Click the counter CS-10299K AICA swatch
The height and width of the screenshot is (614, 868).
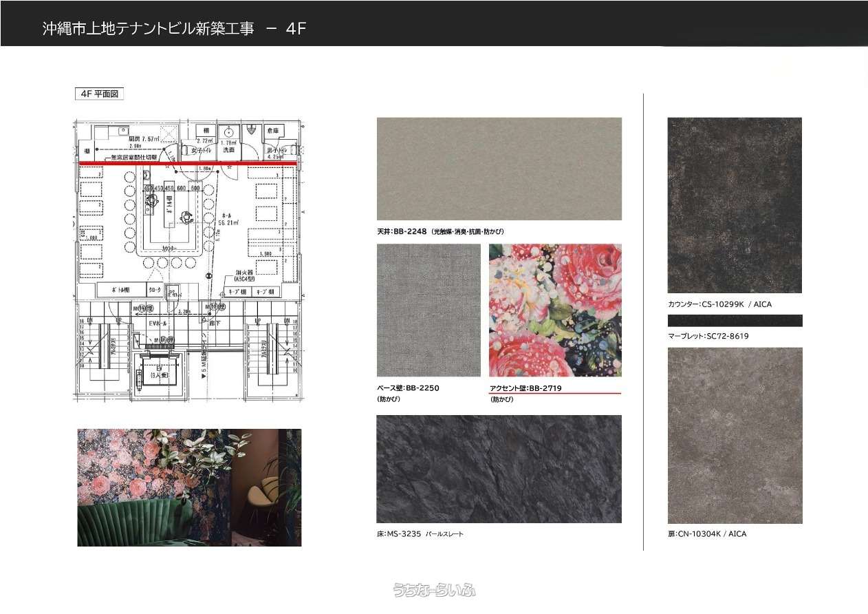click(735, 205)
